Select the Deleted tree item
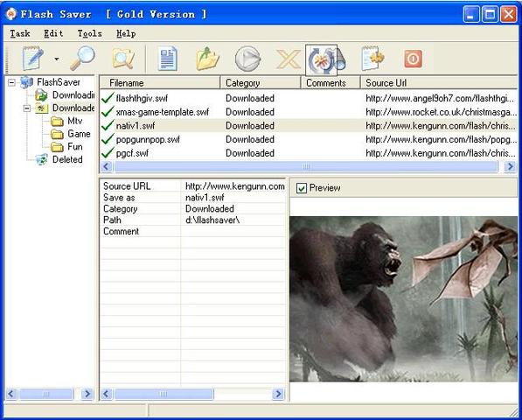Image resolution: width=522 pixels, height=420 pixels. (67, 159)
